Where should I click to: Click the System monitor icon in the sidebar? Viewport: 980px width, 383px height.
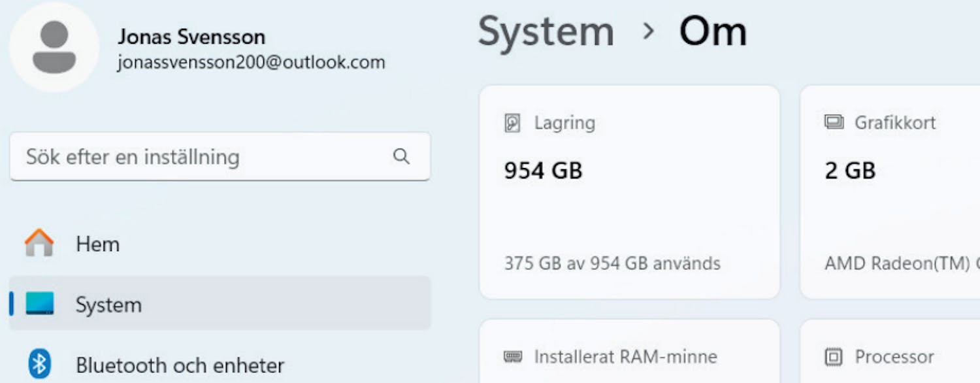point(40,304)
